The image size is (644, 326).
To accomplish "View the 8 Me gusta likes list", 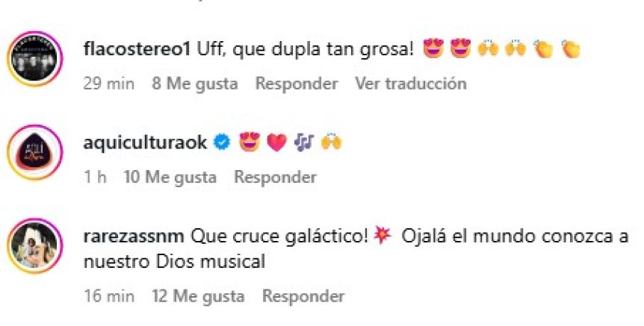I will (x=195, y=84).
